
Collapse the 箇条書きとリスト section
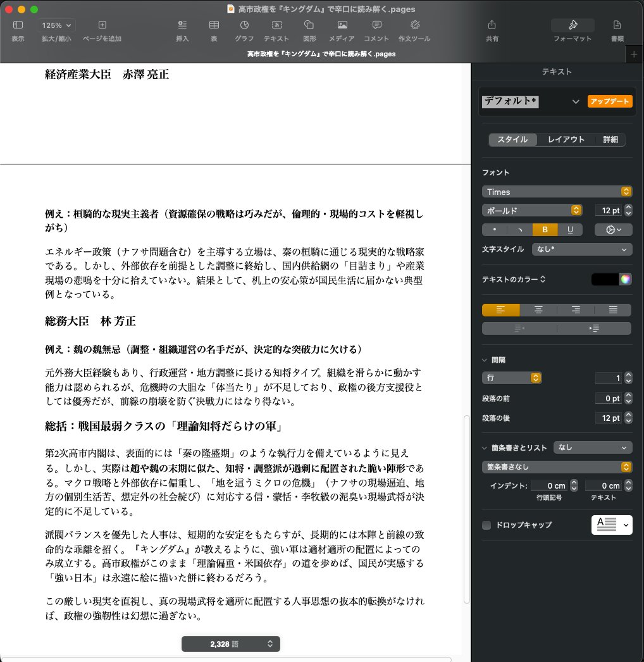pos(485,448)
